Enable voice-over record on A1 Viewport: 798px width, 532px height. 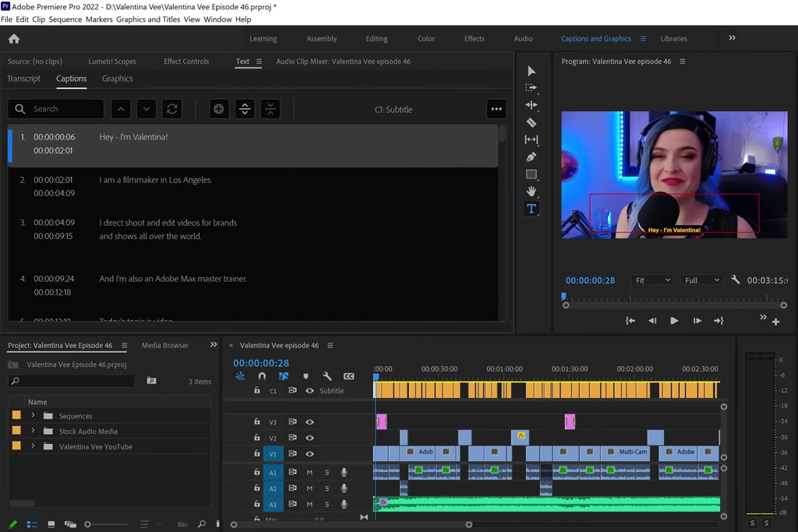pyautogui.click(x=344, y=473)
